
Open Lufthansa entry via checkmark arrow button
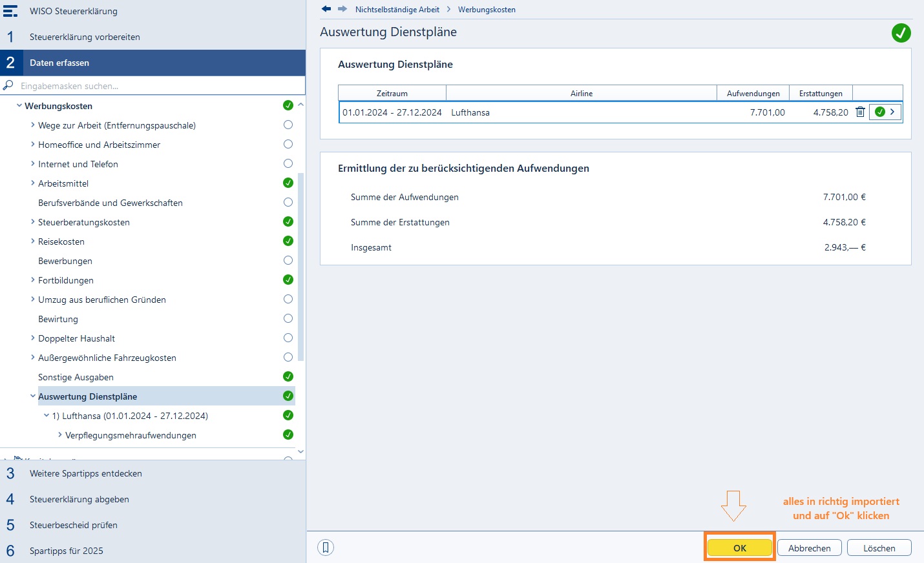click(x=885, y=112)
